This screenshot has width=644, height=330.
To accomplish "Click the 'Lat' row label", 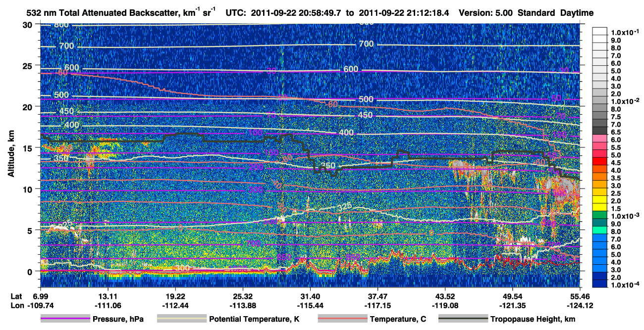I will (x=16, y=295).
